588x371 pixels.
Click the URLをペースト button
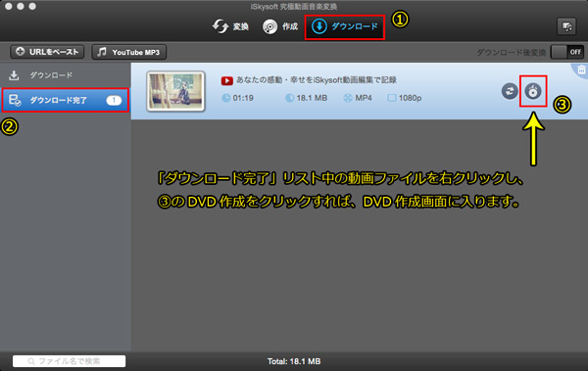click(x=47, y=52)
